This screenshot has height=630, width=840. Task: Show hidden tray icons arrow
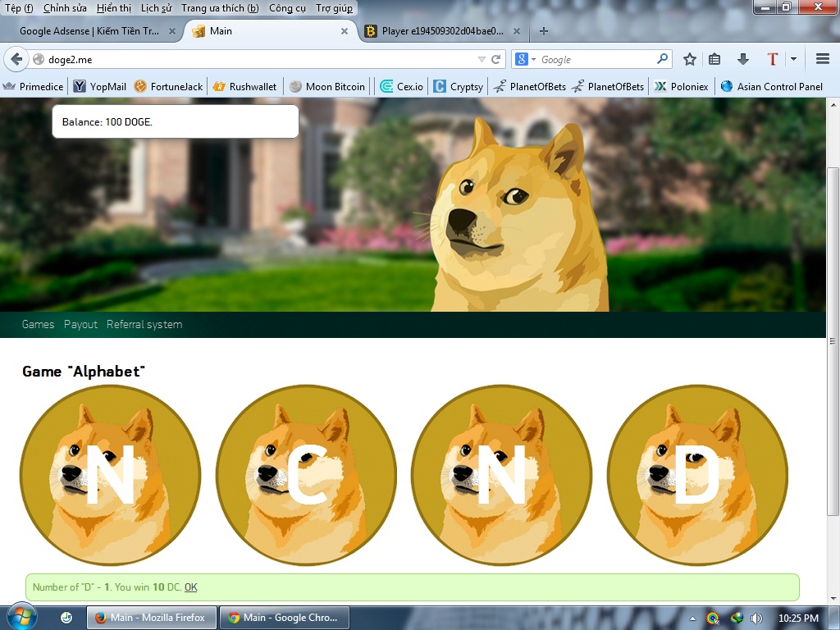point(692,619)
